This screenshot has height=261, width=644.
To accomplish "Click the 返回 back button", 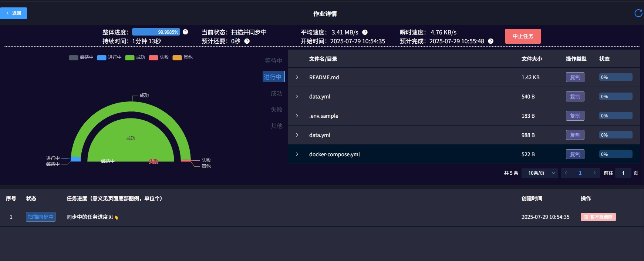I will click(x=14, y=13).
